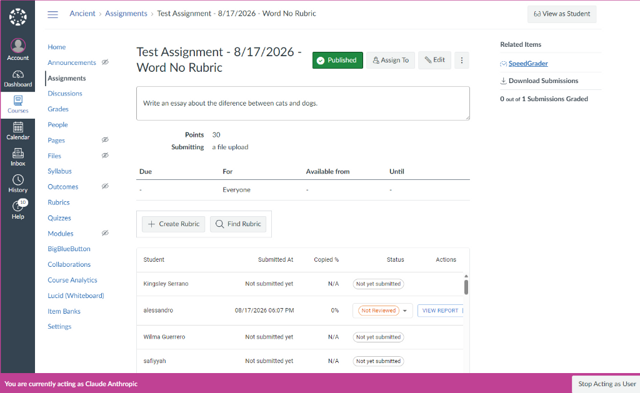640x393 pixels.
Task: Go to Dashboard in global navigation
Action: tap(18, 79)
